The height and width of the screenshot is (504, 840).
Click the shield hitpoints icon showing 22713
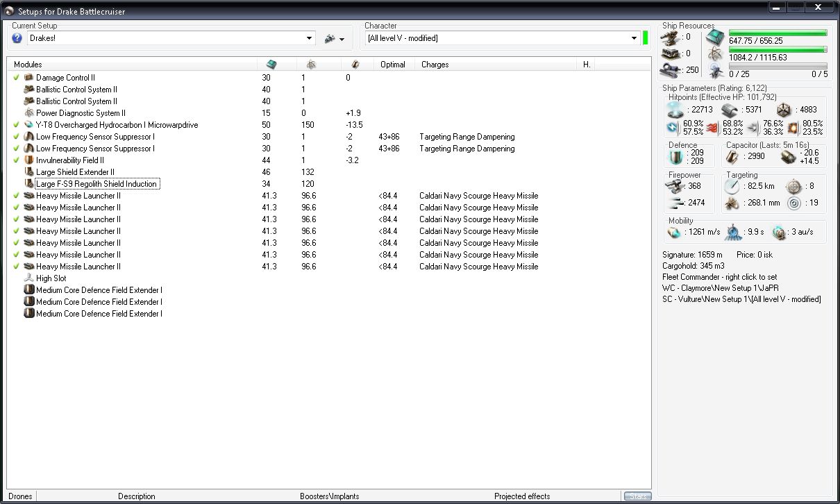click(675, 110)
